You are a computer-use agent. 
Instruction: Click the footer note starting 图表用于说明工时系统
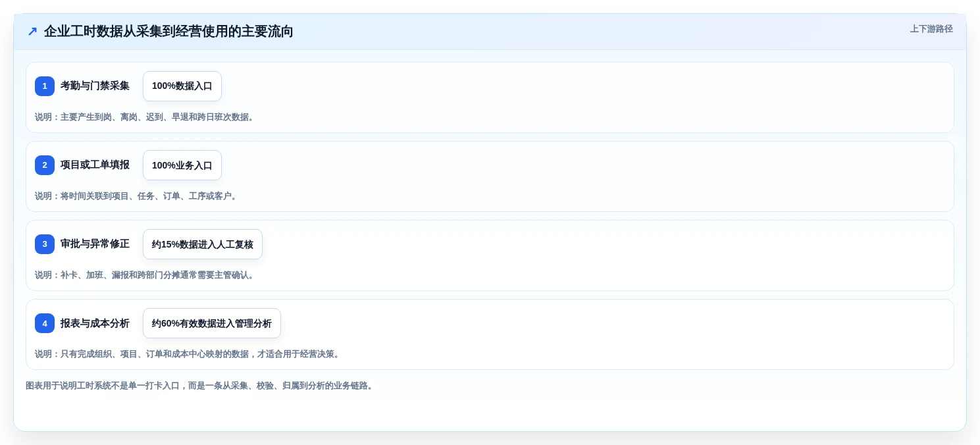coord(201,386)
